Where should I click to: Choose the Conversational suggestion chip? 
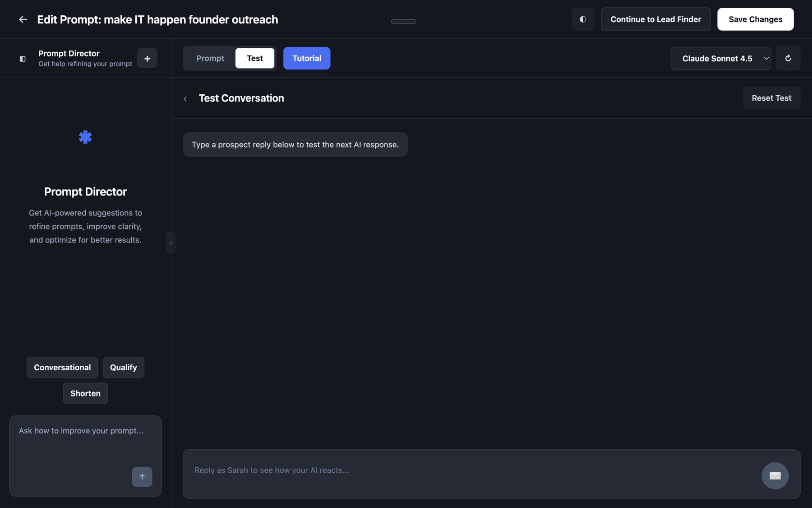[62, 368]
